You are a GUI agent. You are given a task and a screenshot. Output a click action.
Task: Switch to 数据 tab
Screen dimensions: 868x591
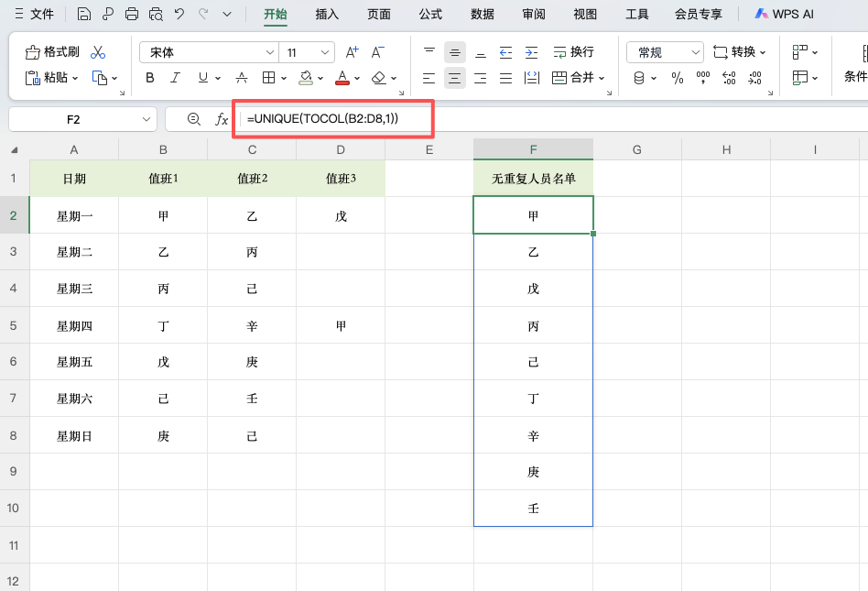[x=483, y=14]
